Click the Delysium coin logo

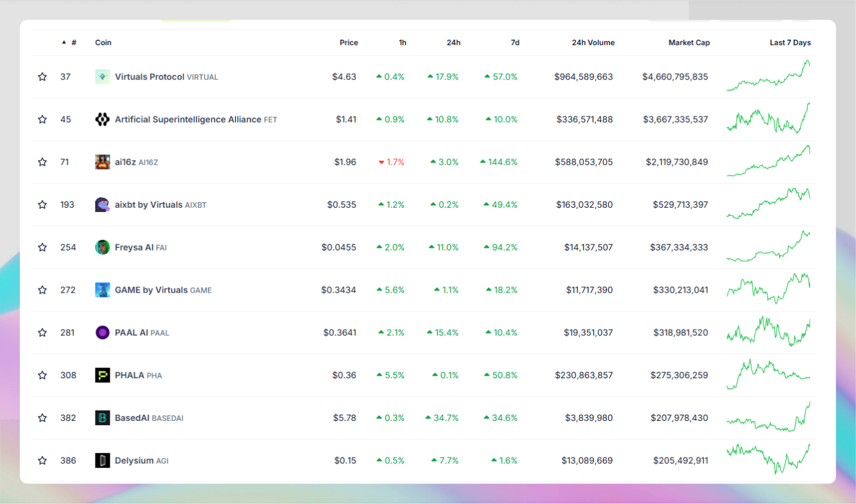(x=102, y=461)
